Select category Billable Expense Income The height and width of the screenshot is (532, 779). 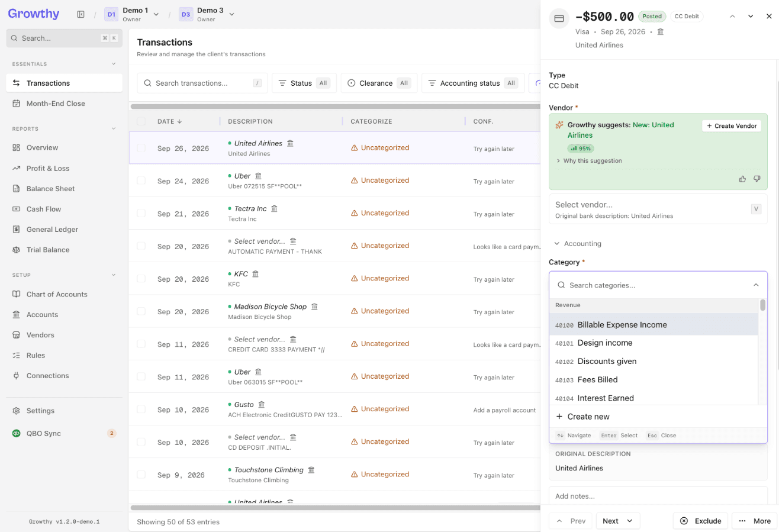pos(654,325)
